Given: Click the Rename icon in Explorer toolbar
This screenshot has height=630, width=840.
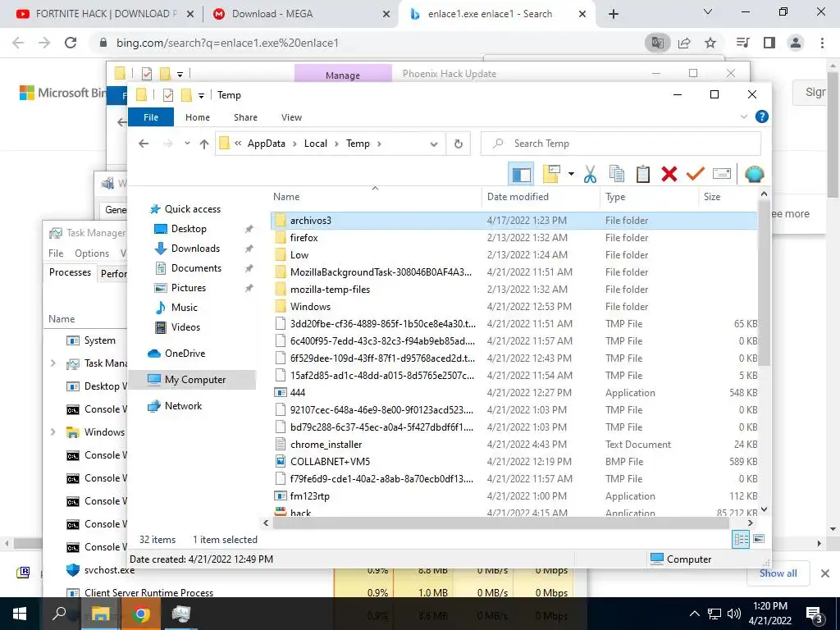Looking at the screenshot, I should pyautogui.click(x=722, y=174).
